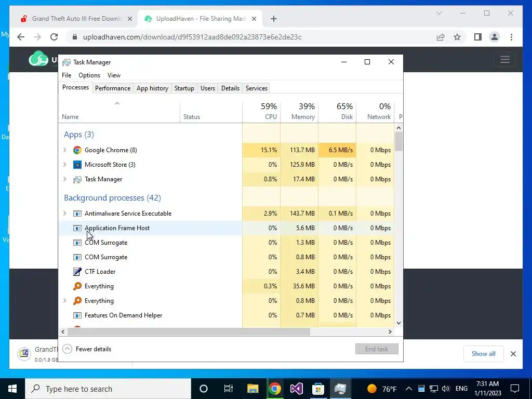Click Show all downloads button

pyautogui.click(x=484, y=353)
